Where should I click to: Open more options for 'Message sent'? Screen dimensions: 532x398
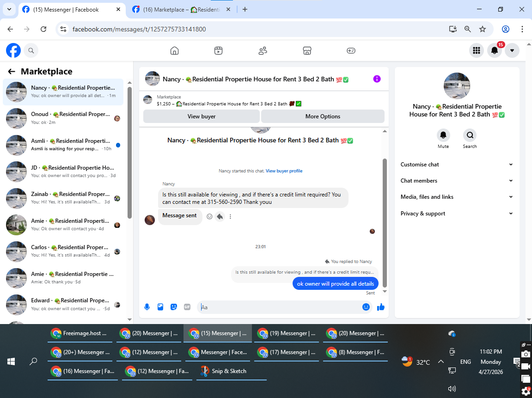pos(230,216)
